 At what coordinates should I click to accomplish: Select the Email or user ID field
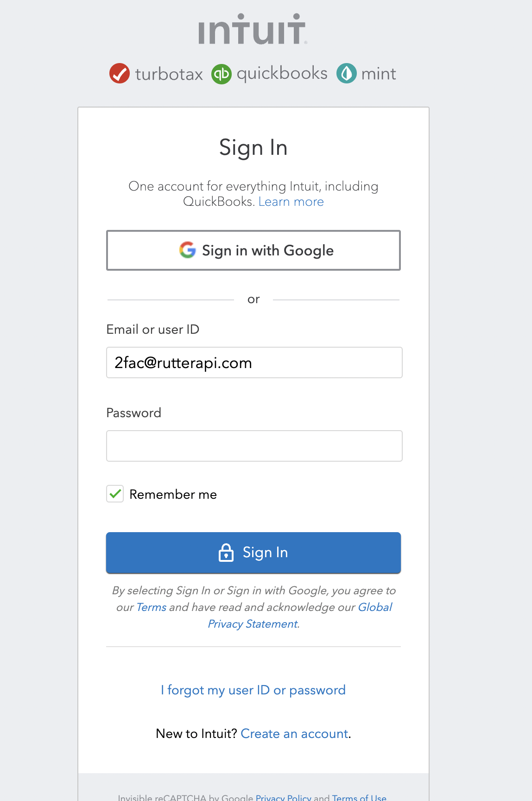(254, 362)
